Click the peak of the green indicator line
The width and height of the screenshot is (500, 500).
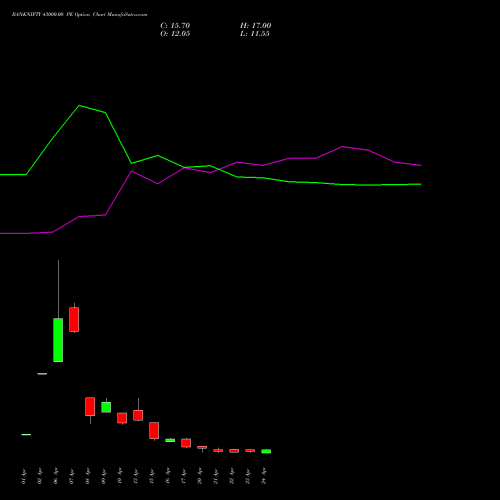(79, 106)
